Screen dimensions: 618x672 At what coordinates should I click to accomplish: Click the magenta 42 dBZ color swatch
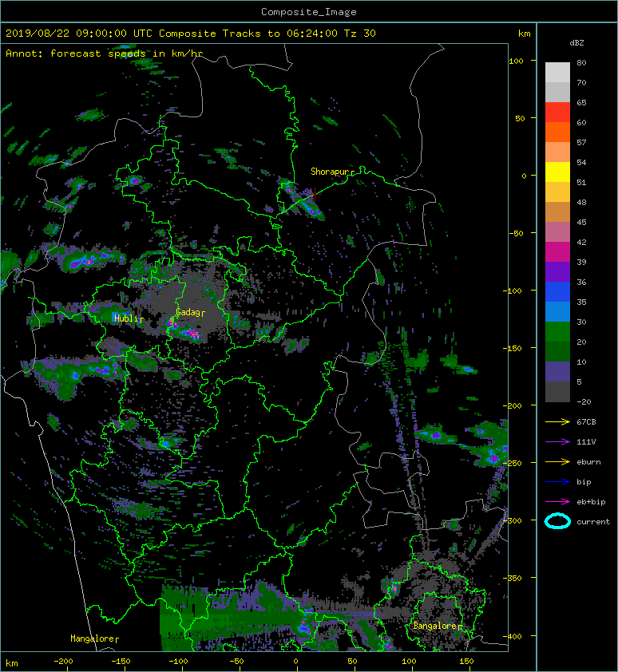pyautogui.click(x=557, y=252)
